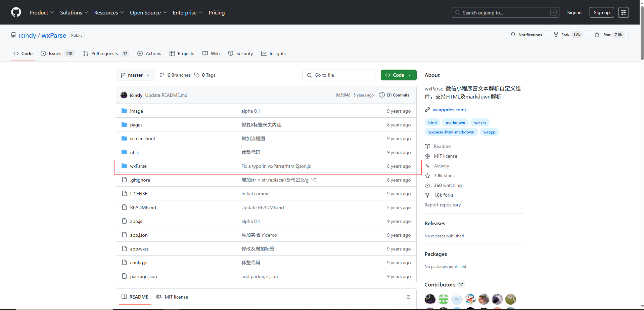Open the package.json file
This screenshot has width=644, height=310.
tap(143, 276)
